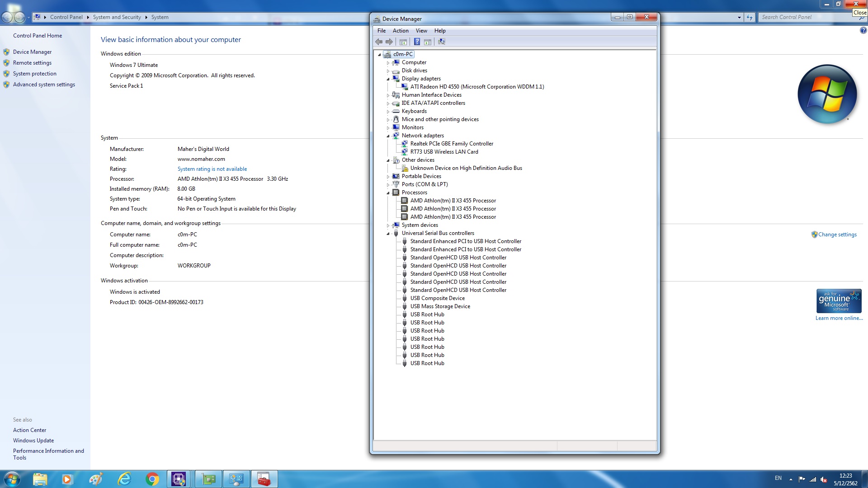The image size is (868, 488).
Task: Toggle the action pane toolbar icon
Action: click(x=428, y=42)
